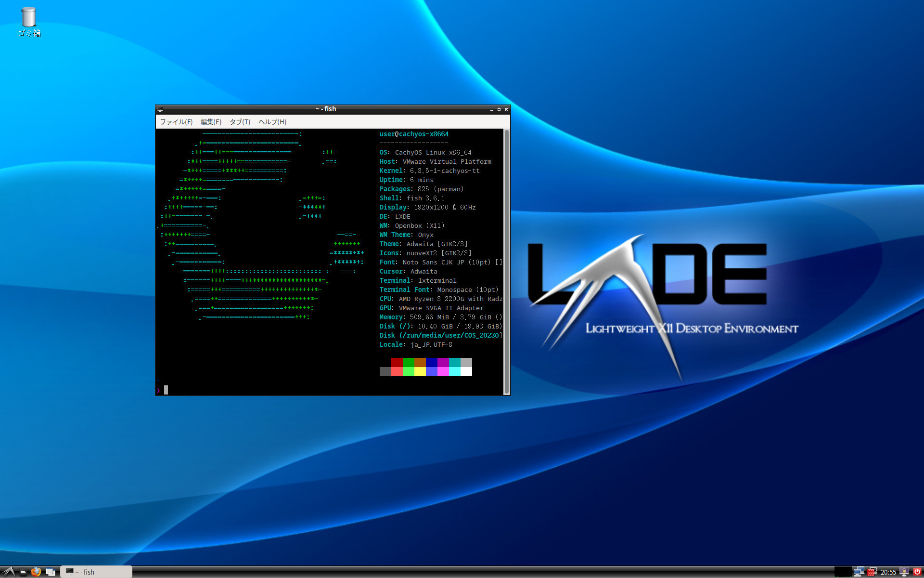Viewport: 924px width, 578px height.
Task: Click the screen lock tray icon
Action: pyautogui.click(x=904, y=572)
